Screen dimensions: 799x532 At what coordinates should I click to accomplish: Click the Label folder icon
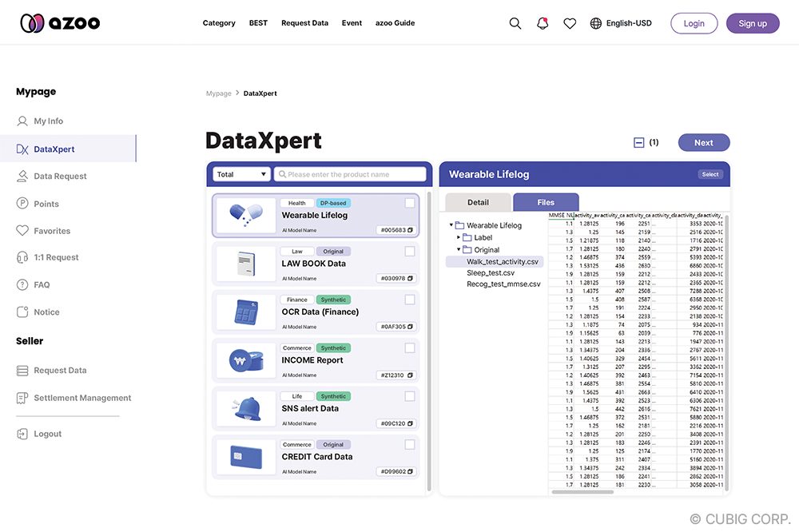[x=467, y=237]
